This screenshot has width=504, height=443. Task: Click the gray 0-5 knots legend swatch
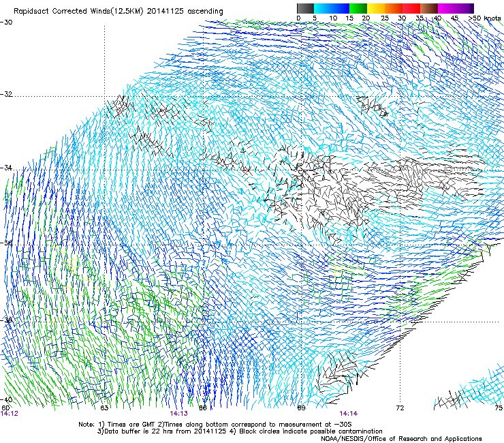(x=305, y=8)
